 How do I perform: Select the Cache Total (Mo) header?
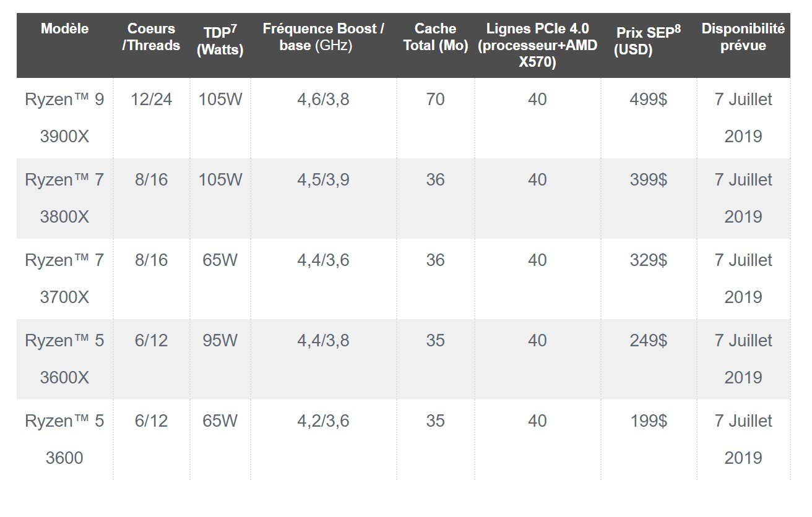(435, 37)
